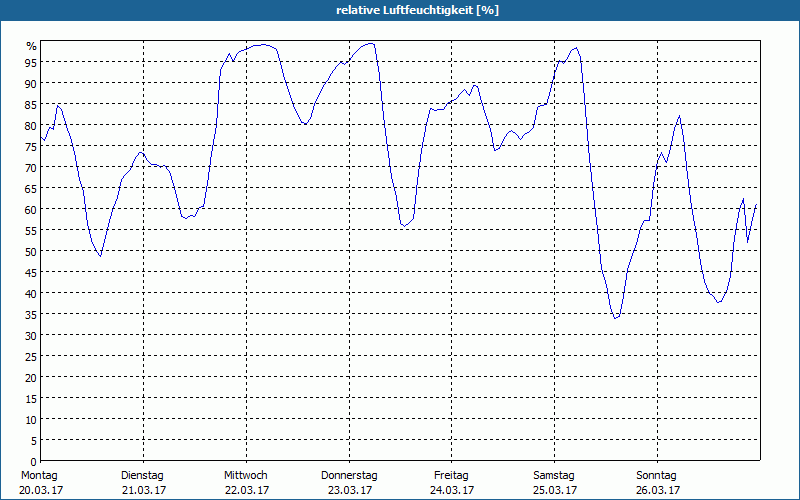Click the '40' y-axis value
This screenshot has height=500, width=800.
click(31, 294)
